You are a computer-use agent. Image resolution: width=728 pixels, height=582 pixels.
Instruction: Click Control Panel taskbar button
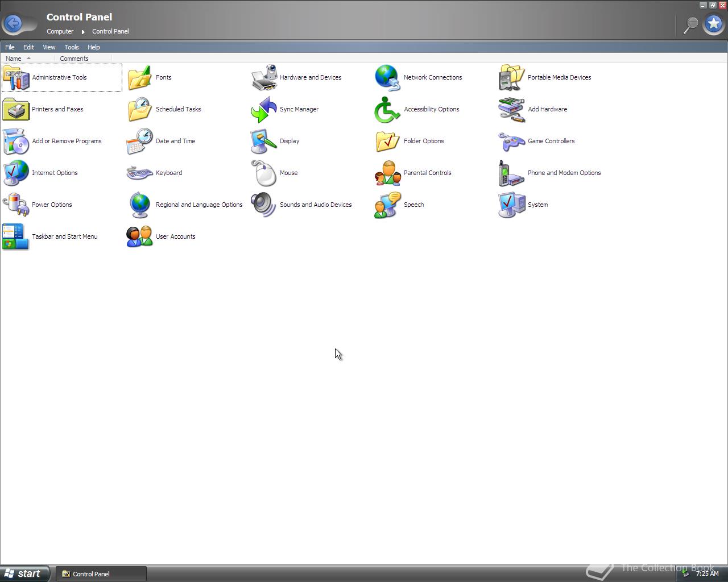(102, 573)
